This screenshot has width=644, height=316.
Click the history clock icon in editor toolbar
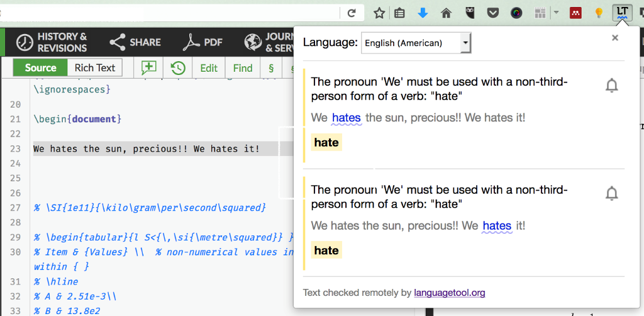(x=178, y=68)
